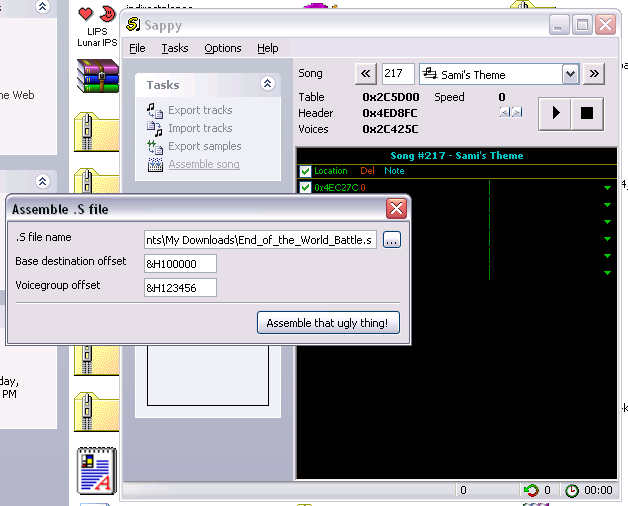Open the Sami's Theme song dropdown
This screenshot has height=506, width=628.
click(570, 74)
